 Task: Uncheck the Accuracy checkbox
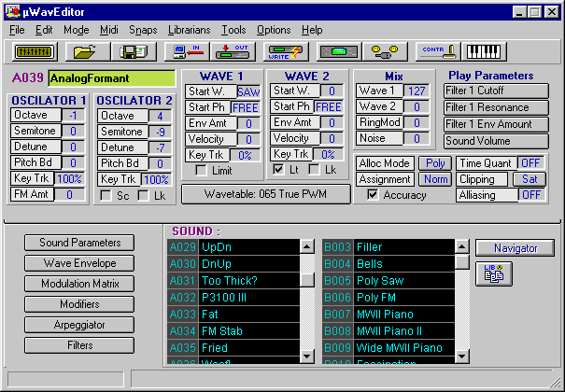coord(374,195)
